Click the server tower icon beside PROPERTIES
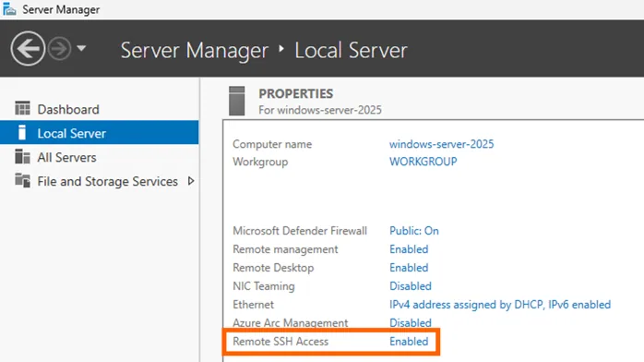Screen dimensions: 644x362 (236, 101)
